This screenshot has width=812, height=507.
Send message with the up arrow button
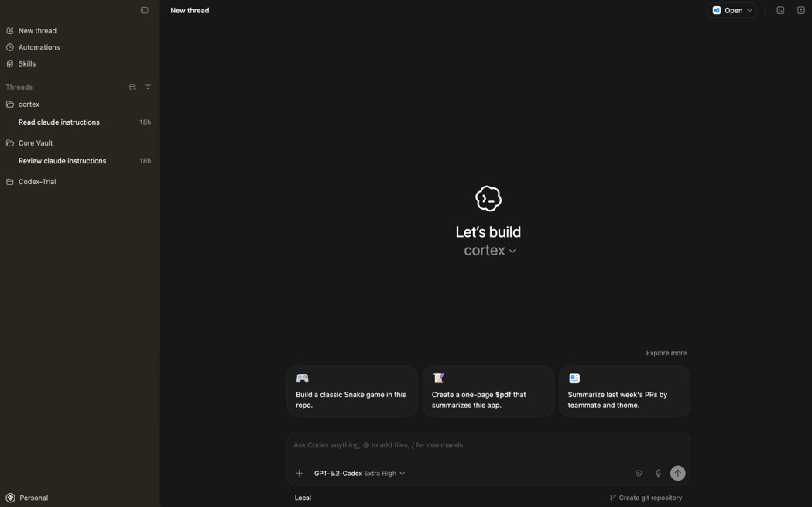click(x=678, y=473)
